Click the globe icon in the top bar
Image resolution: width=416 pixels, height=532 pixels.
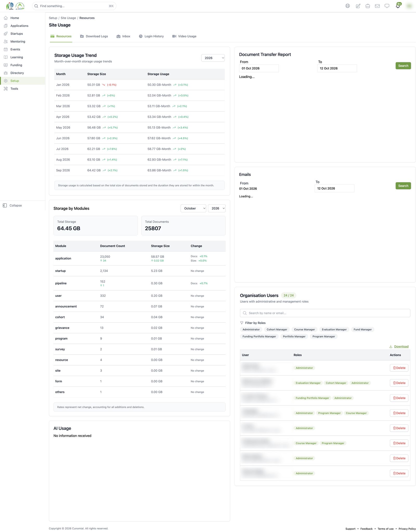click(348, 6)
